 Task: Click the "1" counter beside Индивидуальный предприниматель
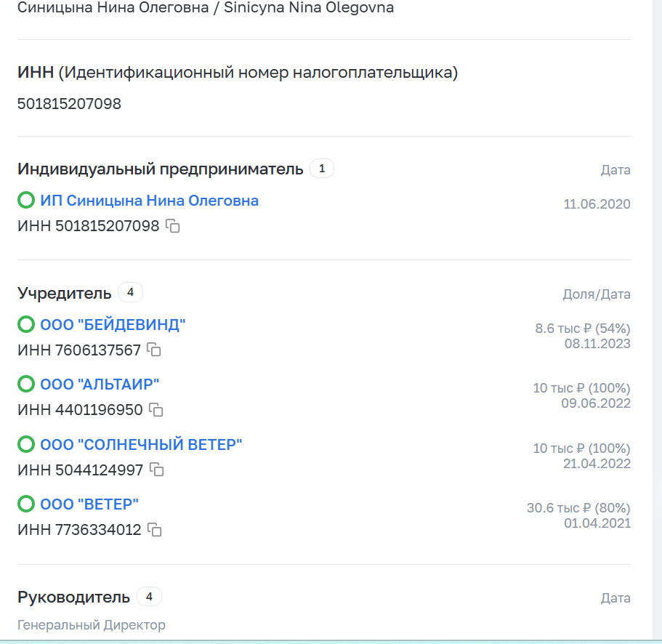(322, 168)
